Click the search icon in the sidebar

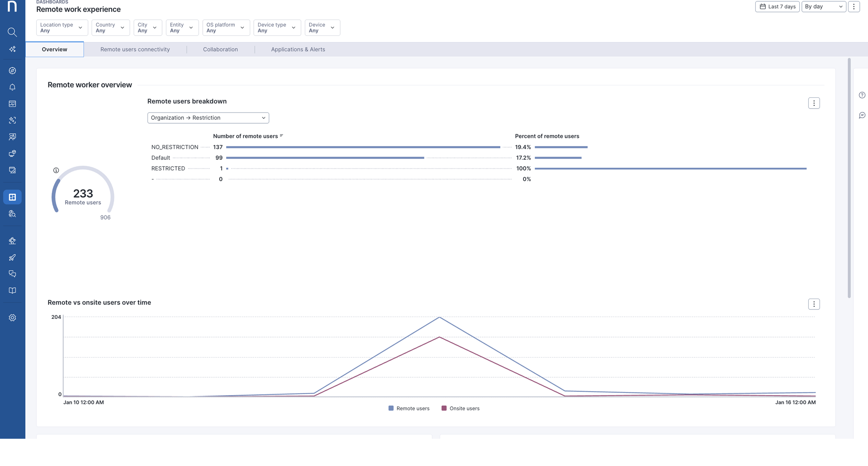pos(12,32)
